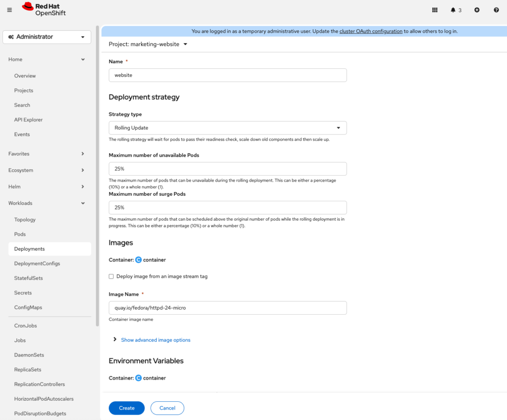Click the Image Name input field
This screenshot has width=507, height=420.
(227, 308)
